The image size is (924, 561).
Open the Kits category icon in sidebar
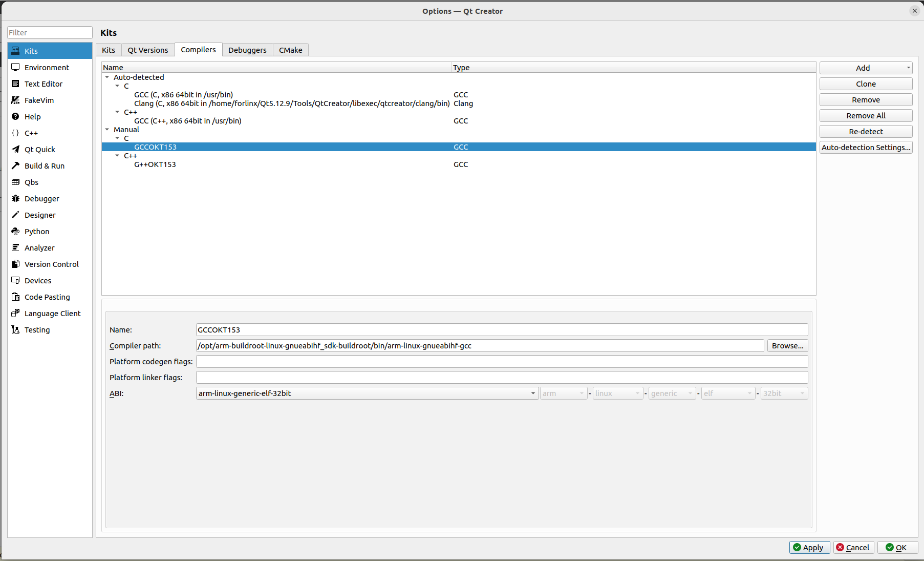[x=15, y=51]
